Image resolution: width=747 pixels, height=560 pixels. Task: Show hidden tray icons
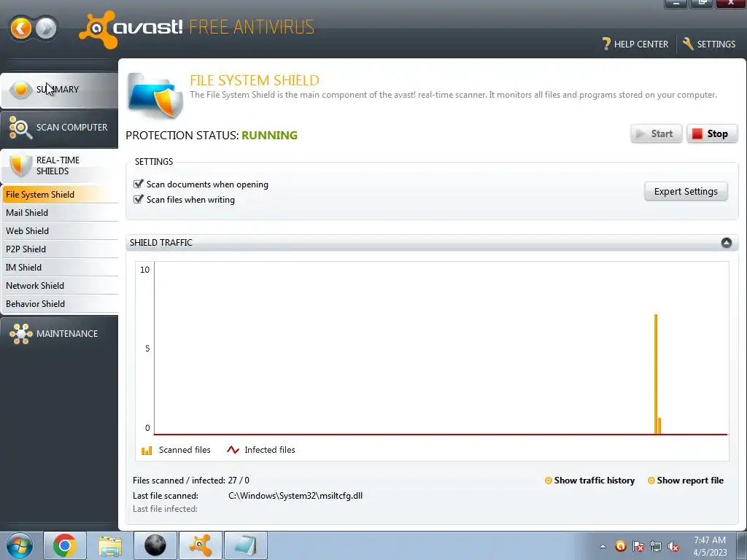(603, 546)
